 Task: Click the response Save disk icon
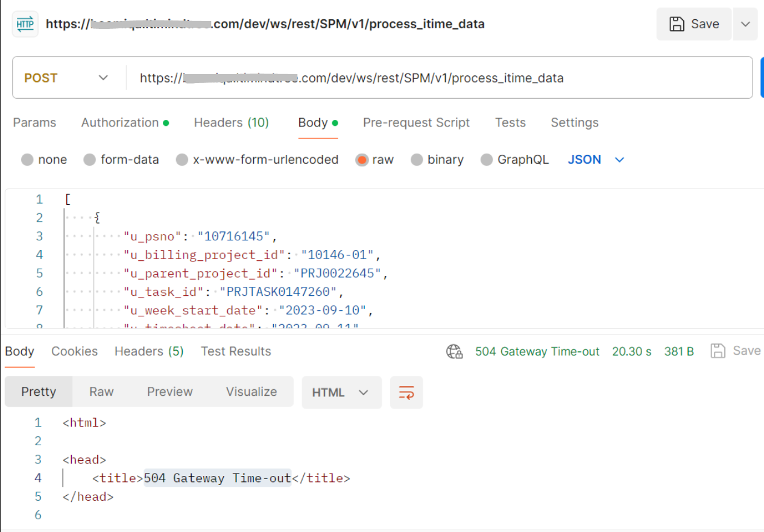pyautogui.click(x=718, y=351)
